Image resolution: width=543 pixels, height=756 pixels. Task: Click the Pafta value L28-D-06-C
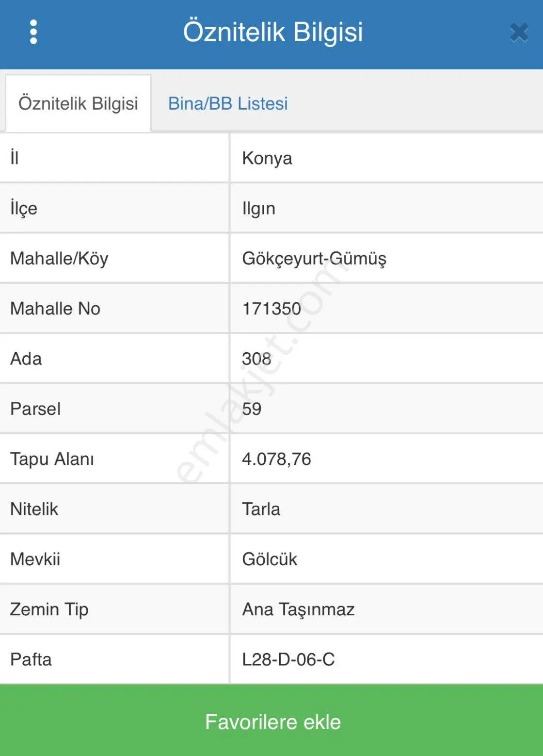(x=288, y=659)
